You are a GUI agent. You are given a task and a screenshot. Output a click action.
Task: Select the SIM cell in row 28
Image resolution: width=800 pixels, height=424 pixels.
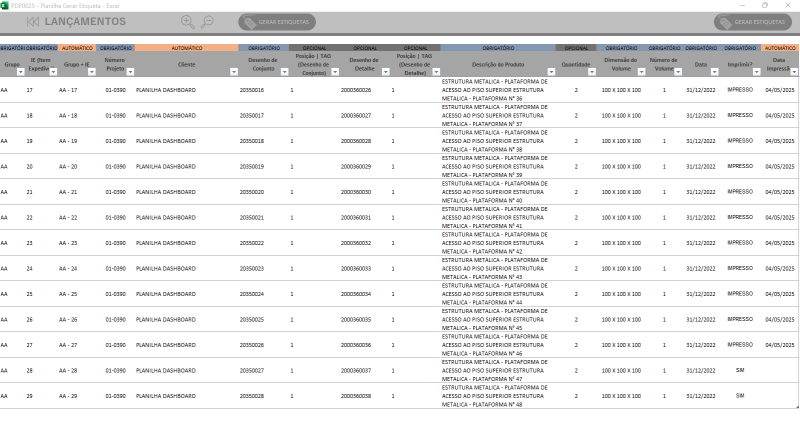740,370
